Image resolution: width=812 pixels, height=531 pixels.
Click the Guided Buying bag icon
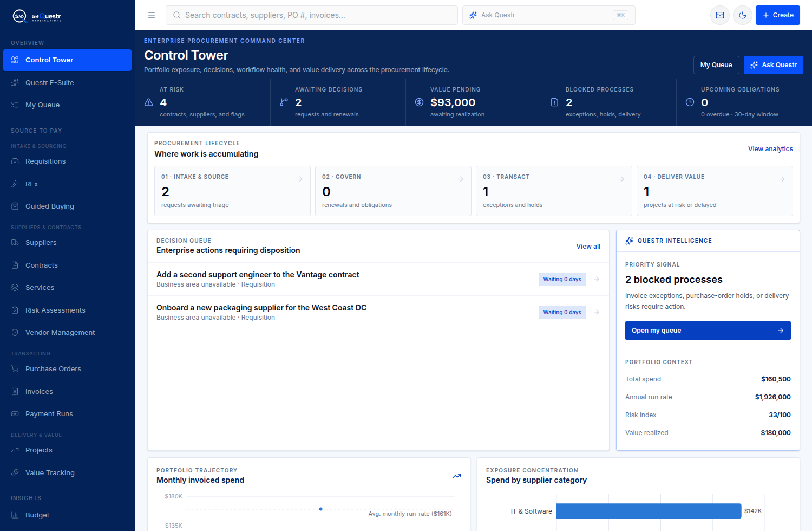click(x=15, y=206)
